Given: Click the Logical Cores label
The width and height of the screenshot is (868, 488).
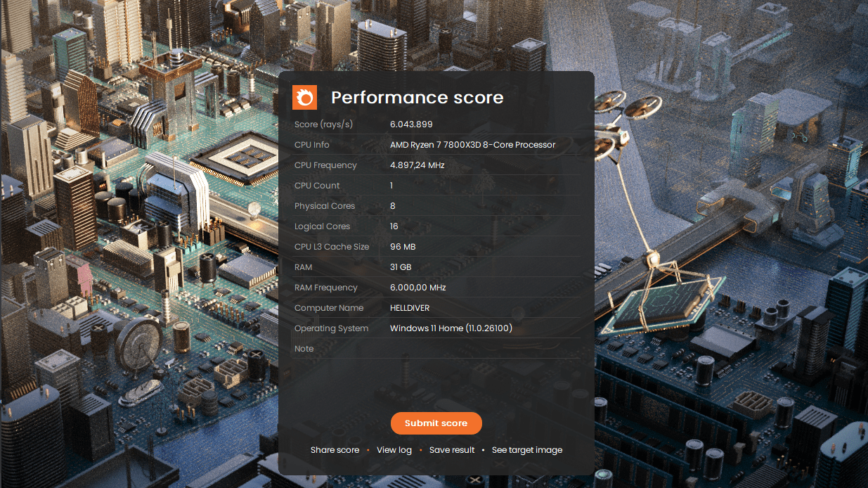Looking at the screenshot, I should tap(323, 226).
